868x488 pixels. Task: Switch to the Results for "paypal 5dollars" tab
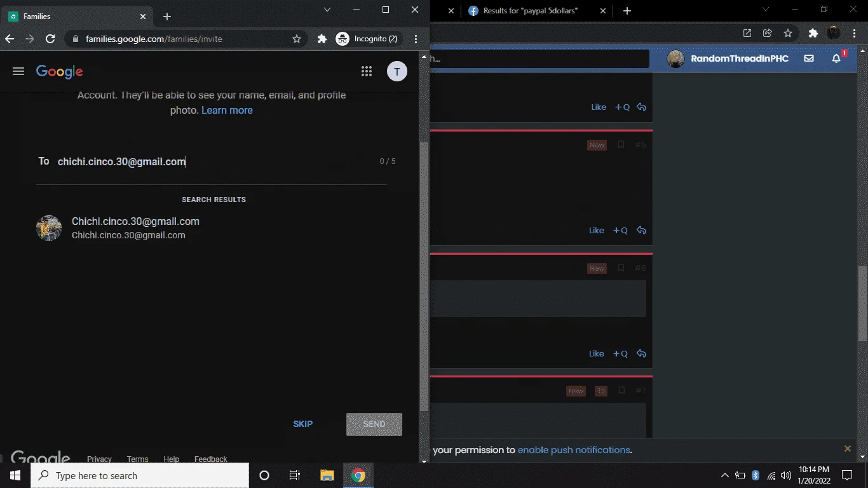tap(530, 11)
